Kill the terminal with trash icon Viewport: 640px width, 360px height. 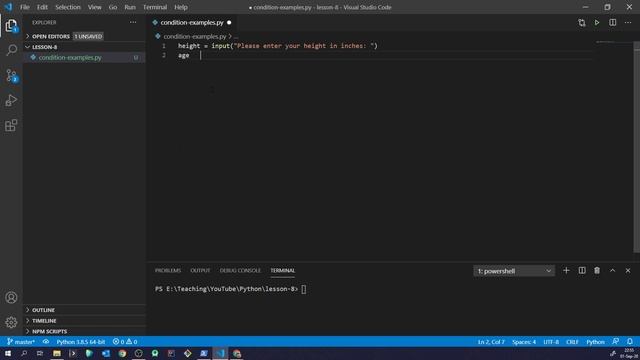tap(597, 271)
